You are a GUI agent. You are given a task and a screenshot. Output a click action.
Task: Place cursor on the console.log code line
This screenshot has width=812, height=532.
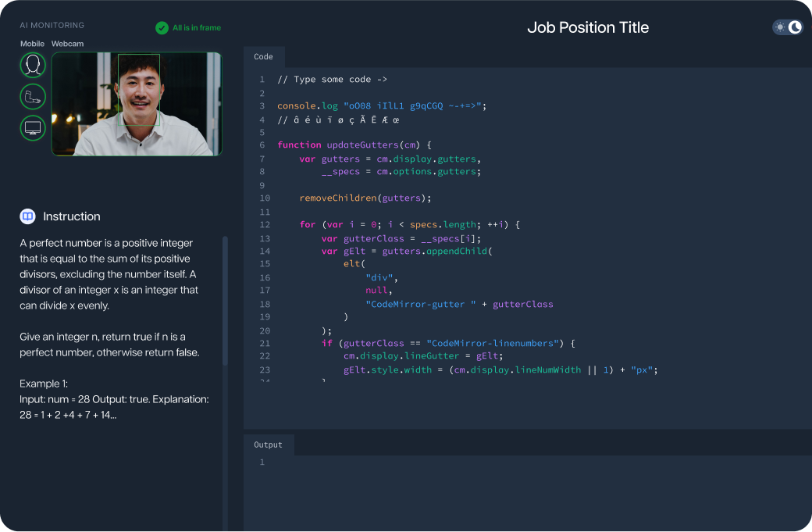coord(381,106)
